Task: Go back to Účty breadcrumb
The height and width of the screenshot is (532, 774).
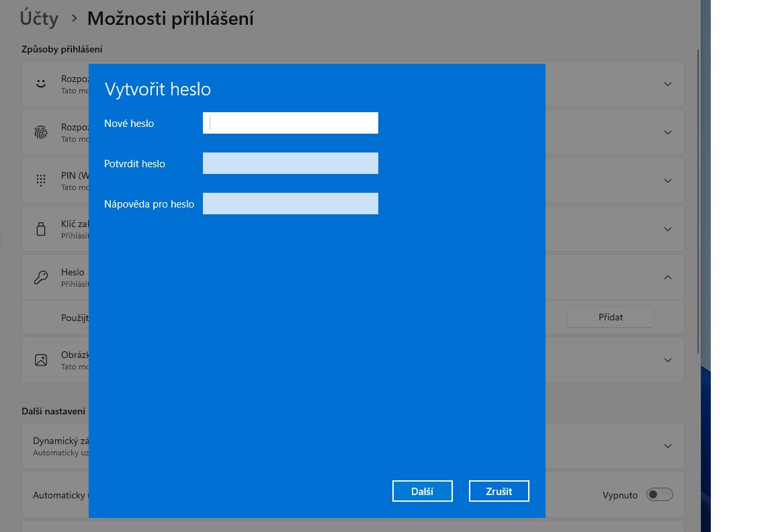Action: [x=39, y=19]
